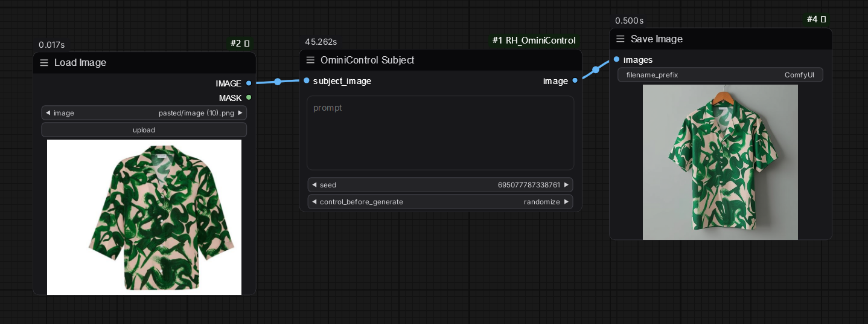
Task: Click the upload button
Action: [x=144, y=130]
